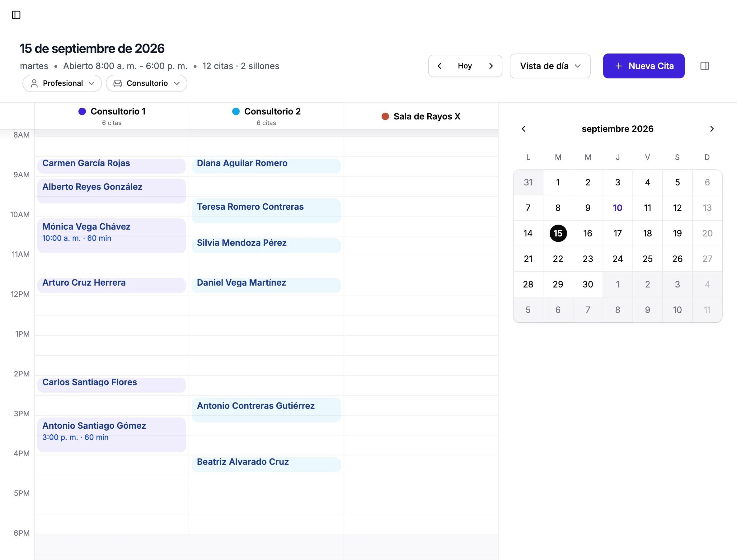Open Carmen García Rojas appointment

point(112,166)
